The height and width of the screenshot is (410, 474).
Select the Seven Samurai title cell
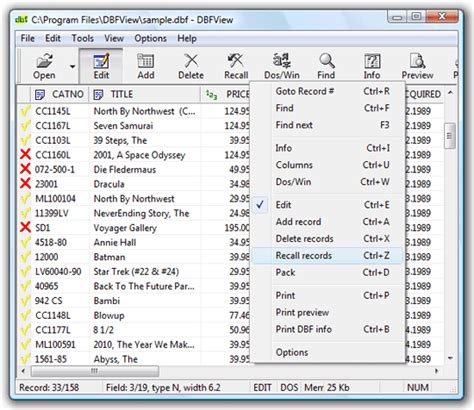click(145, 126)
